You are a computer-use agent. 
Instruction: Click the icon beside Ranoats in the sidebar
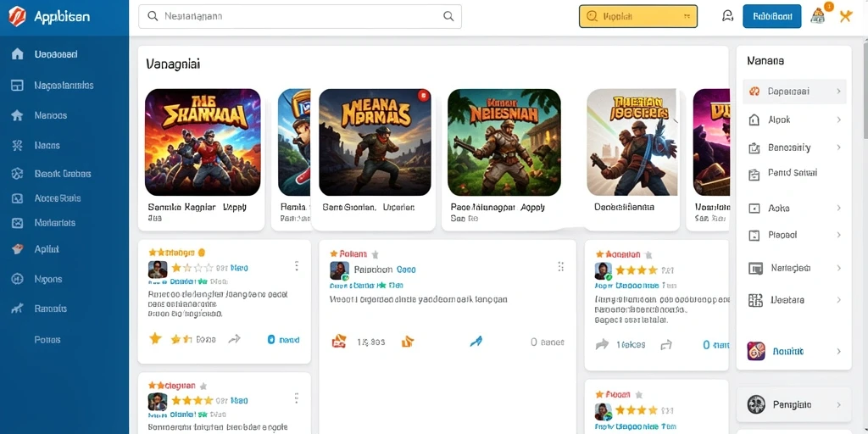(x=18, y=309)
